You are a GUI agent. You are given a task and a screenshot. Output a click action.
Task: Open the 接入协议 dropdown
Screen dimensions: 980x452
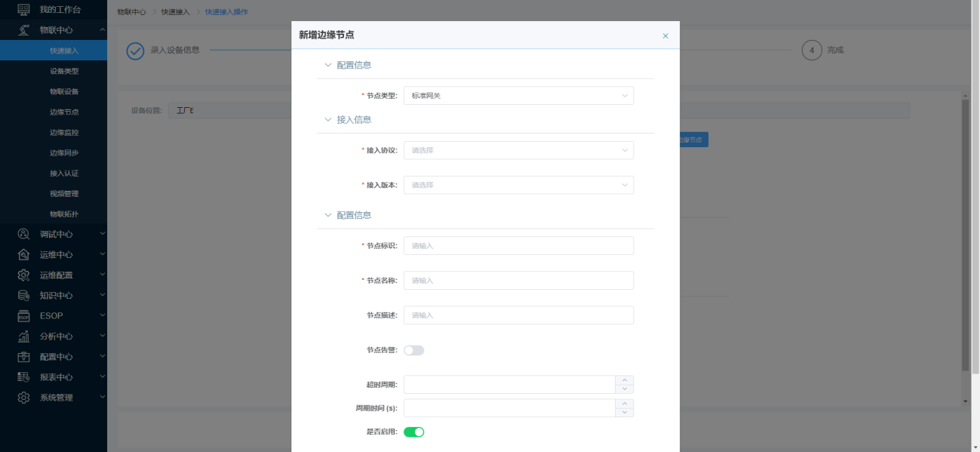pos(518,150)
